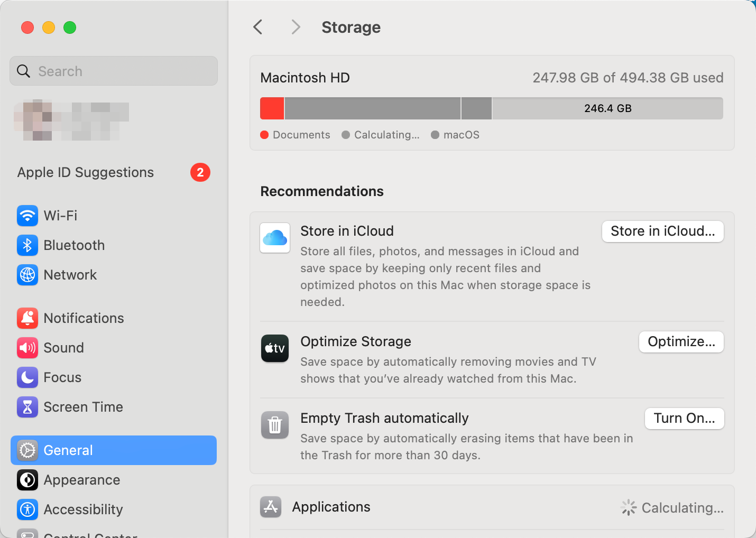Click the iCloud cloud icon
756x538 pixels.
tap(275, 238)
